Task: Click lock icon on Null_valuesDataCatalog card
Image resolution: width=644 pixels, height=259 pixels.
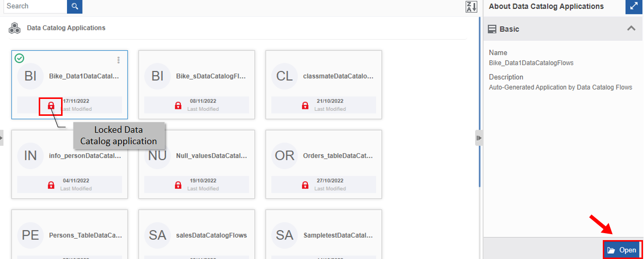Action: click(178, 185)
